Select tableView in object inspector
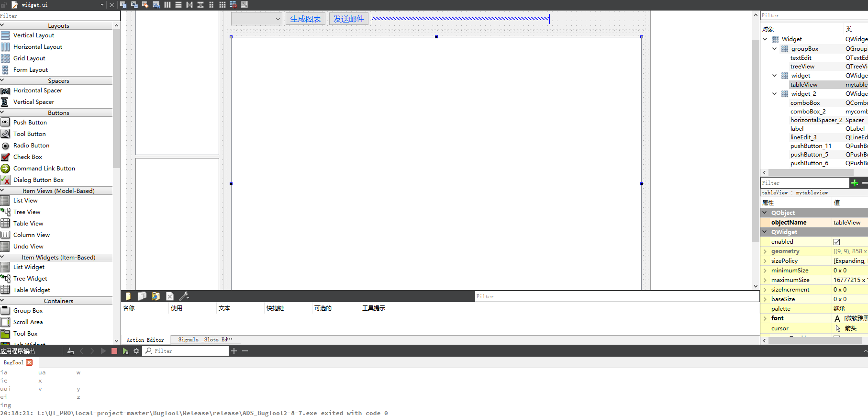Image resolution: width=868 pixels, height=417 pixels. point(804,85)
